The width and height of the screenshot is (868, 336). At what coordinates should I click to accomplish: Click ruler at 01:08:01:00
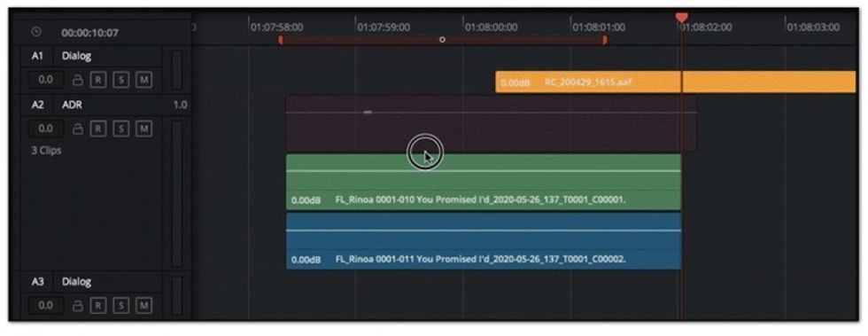599,27
